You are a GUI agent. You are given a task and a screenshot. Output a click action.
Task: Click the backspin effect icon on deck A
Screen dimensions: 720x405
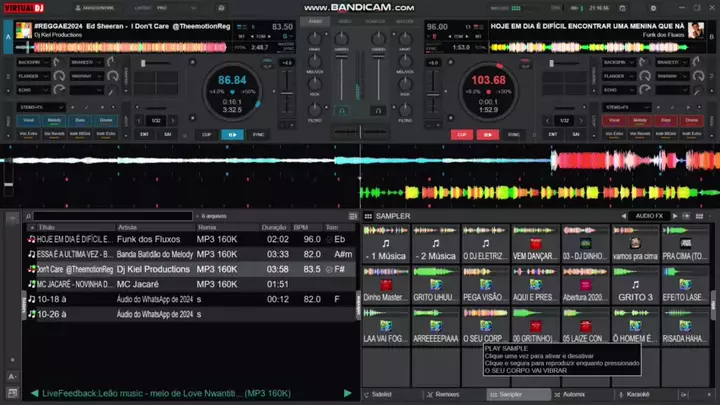(x=56, y=62)
